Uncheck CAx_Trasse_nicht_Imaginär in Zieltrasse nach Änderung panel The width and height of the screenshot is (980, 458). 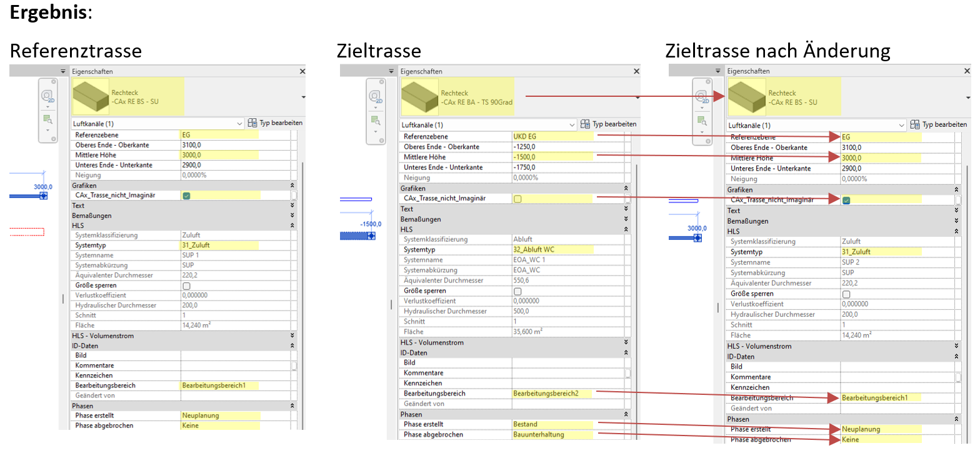[x=846, y=200]
